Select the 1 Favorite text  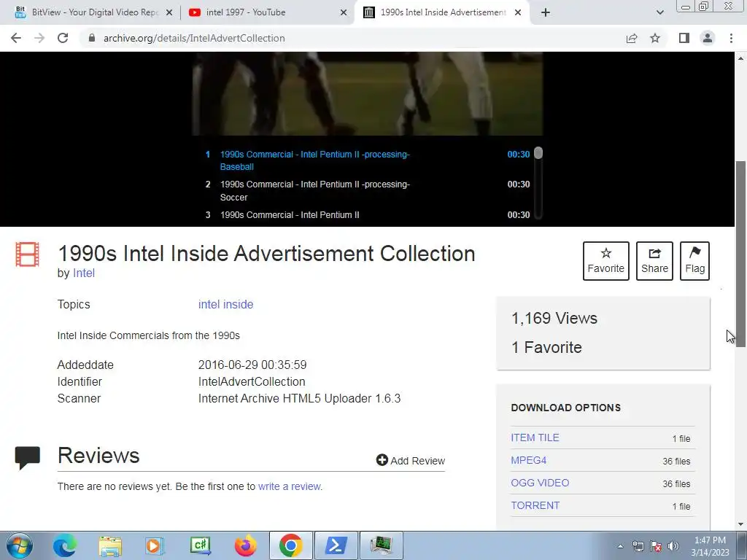pos(546,347)
